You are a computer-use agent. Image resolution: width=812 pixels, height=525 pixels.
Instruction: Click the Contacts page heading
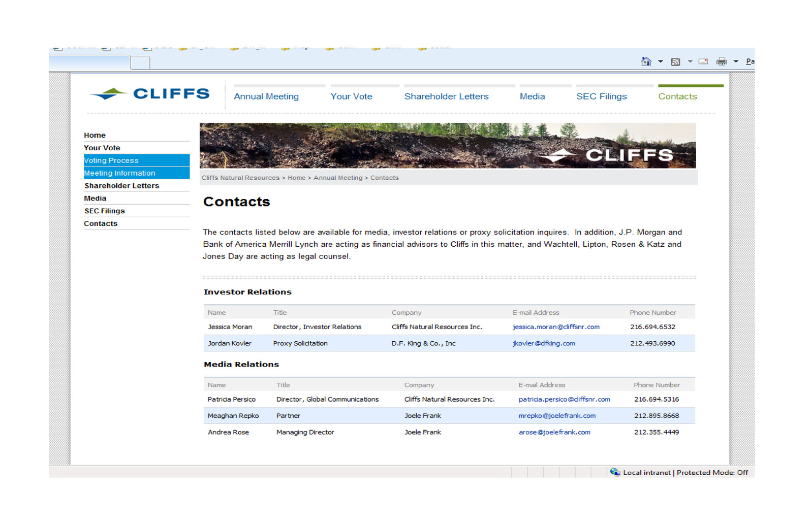pyautogui.click(x=236, y=202)
